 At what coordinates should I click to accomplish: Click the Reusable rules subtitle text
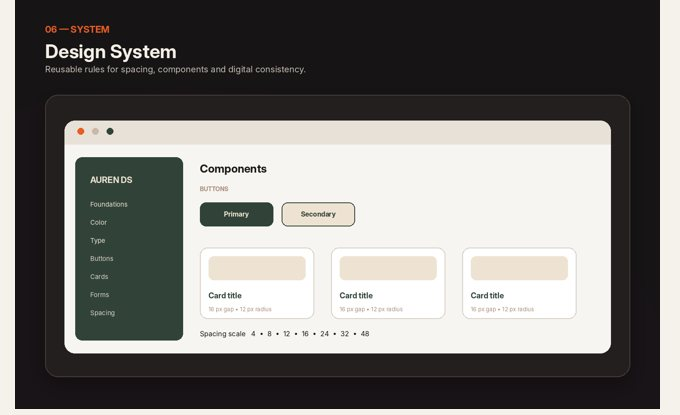point(175,69)
